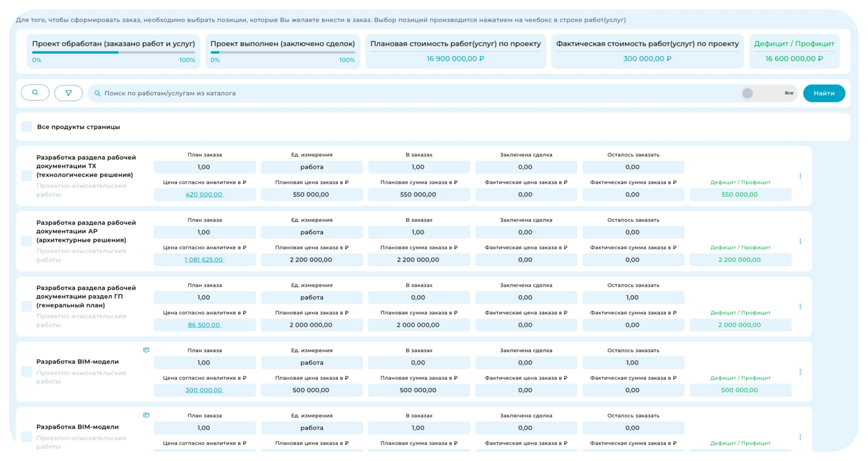The image size is (868, 461).
Task: Click the deficit total 16 600 000,00 ₽
Action: (794, 59)
